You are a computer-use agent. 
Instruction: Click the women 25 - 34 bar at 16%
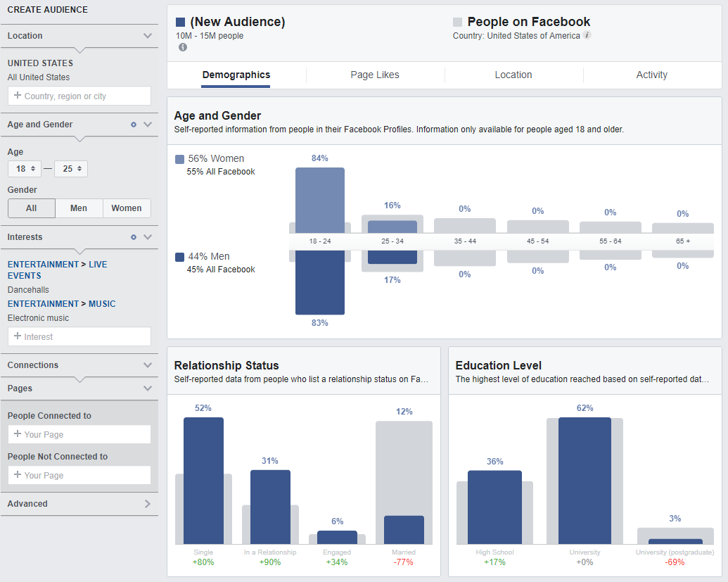(392, 227)
